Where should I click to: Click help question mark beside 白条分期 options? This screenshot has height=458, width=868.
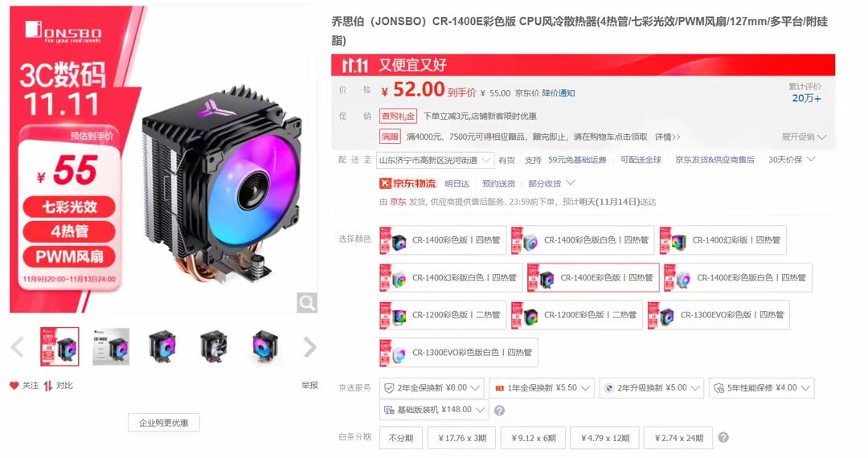tap(723, 438)
